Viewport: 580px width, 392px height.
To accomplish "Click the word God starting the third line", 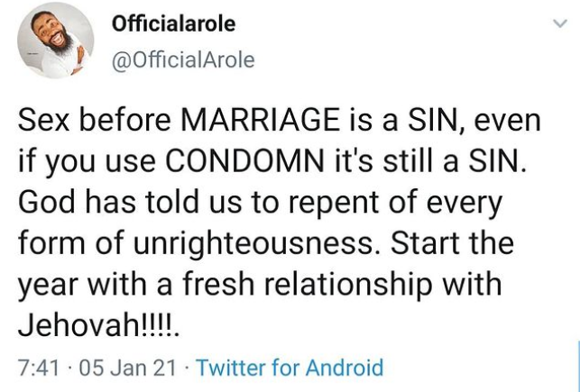I will (46, 203).
